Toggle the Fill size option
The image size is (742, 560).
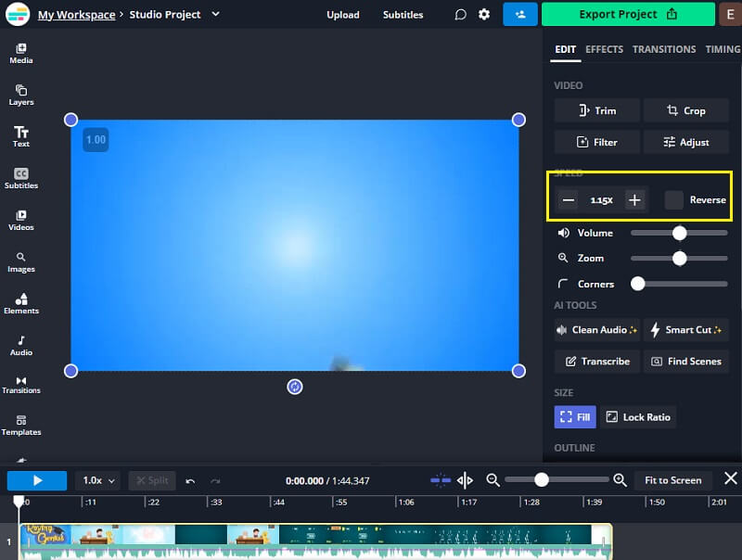575,416
